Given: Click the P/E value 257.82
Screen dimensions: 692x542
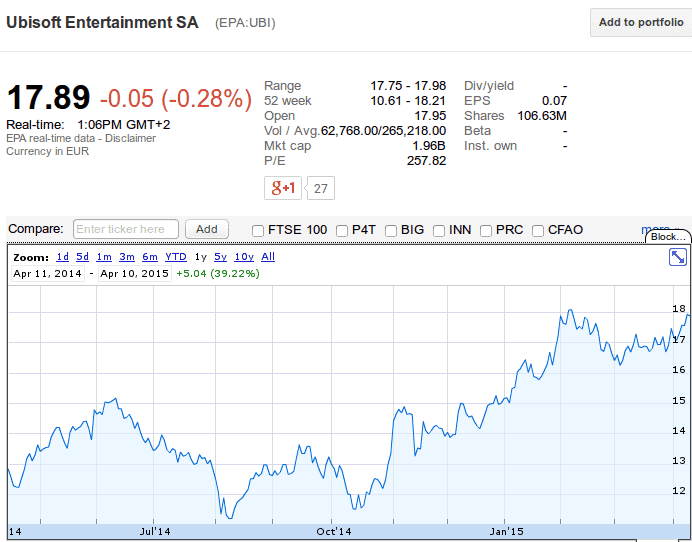Looking at the screenshot, I should tap(426, 161).
